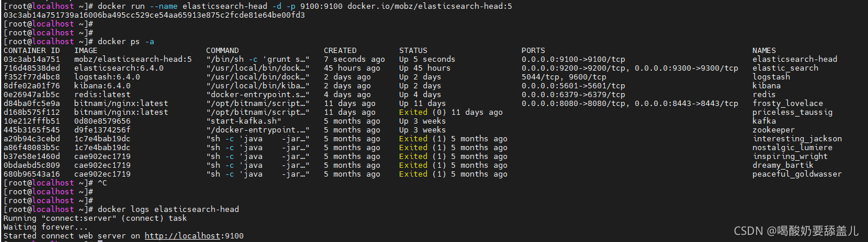The image size is (868, 242).
Task: Select container ID d168b575f112
Action: (32, 112)
